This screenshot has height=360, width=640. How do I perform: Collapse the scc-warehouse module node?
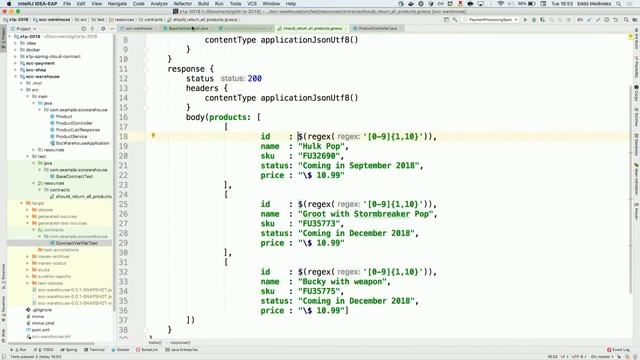(16, 76)
